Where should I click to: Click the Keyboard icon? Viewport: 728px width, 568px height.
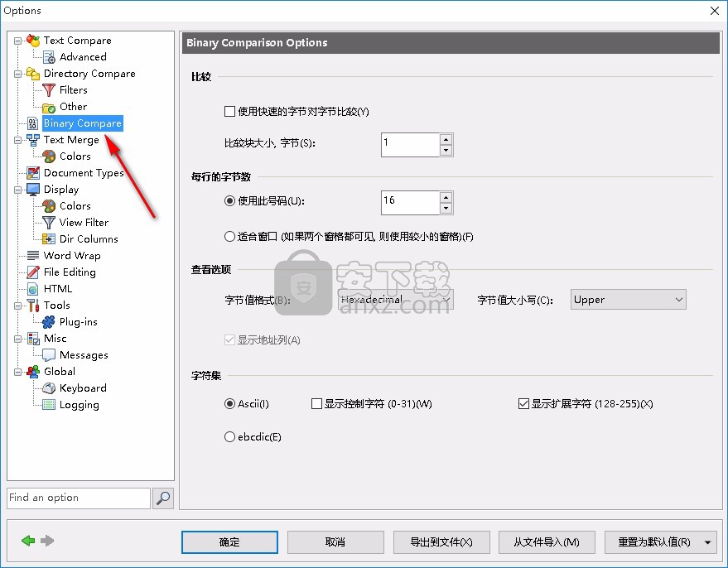pyautogui.click(x=49, y=388)
